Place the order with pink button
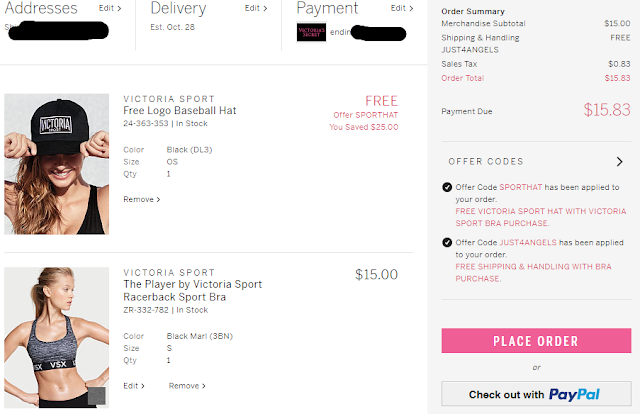Viewport: 640px width, 414px height. click(x=536, y=341)
